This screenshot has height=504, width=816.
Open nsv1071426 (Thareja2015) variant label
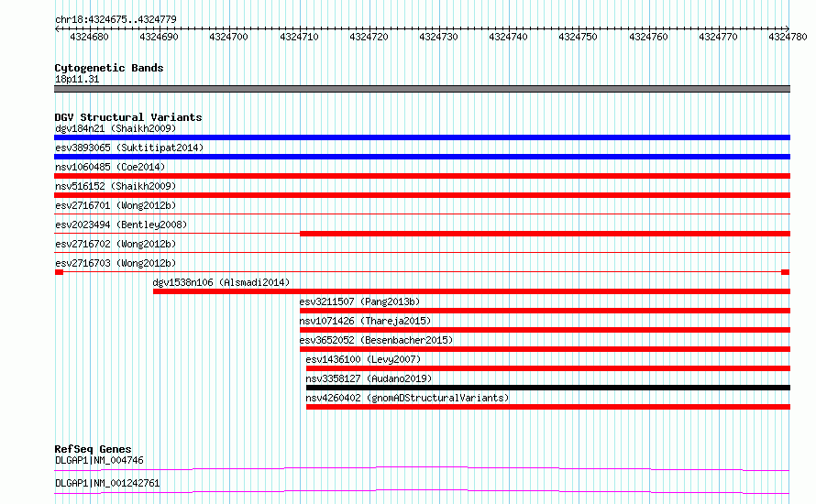click(x=365, y=321)
